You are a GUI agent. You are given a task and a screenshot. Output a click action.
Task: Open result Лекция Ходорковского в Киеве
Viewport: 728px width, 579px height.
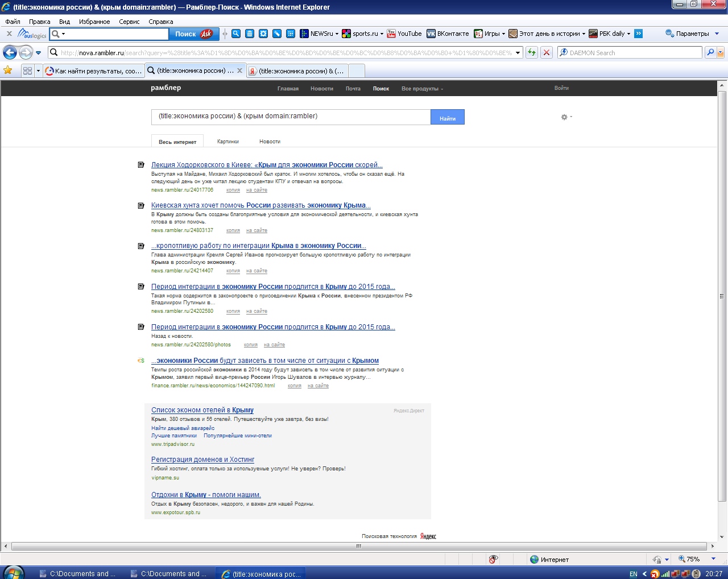[267, 165]
